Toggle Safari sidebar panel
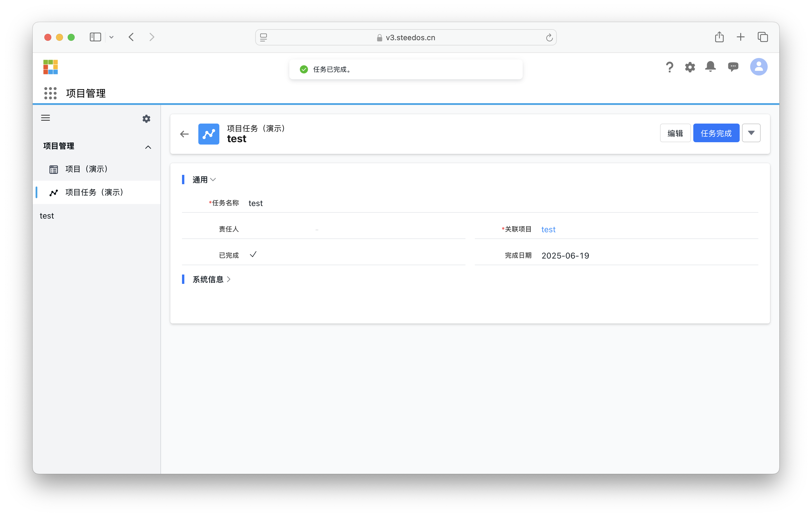The width and height of the screenshot is (812, 517). pyautogui.click(x=95, y=37)
